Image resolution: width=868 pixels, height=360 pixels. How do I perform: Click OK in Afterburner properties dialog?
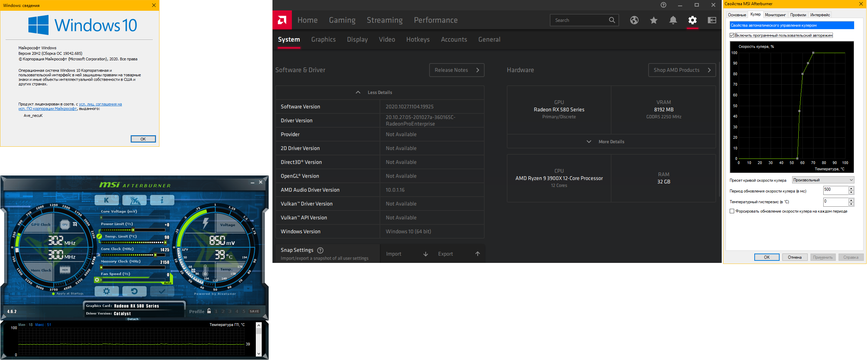click(767, 257)
